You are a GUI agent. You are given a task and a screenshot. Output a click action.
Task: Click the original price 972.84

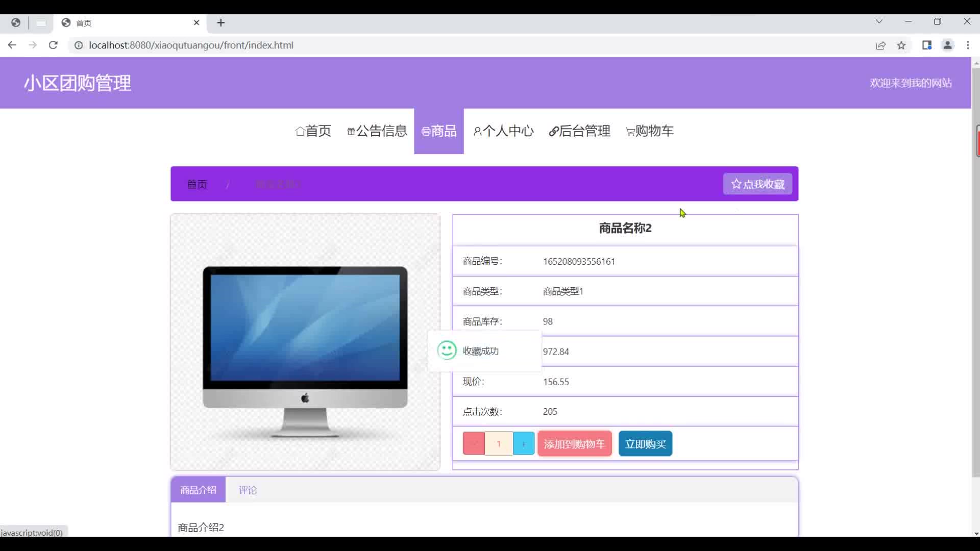pos(556,352)
